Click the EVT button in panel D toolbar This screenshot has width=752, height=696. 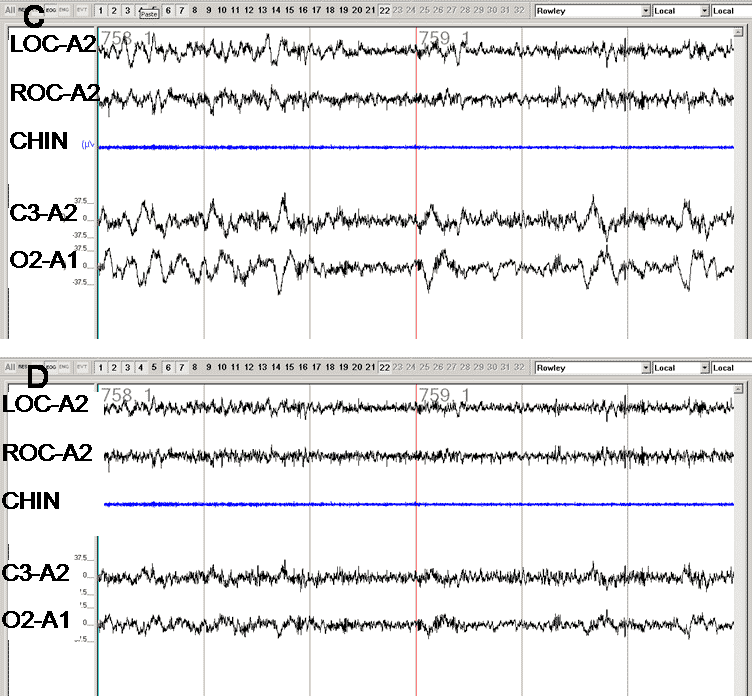coord(83,367)
